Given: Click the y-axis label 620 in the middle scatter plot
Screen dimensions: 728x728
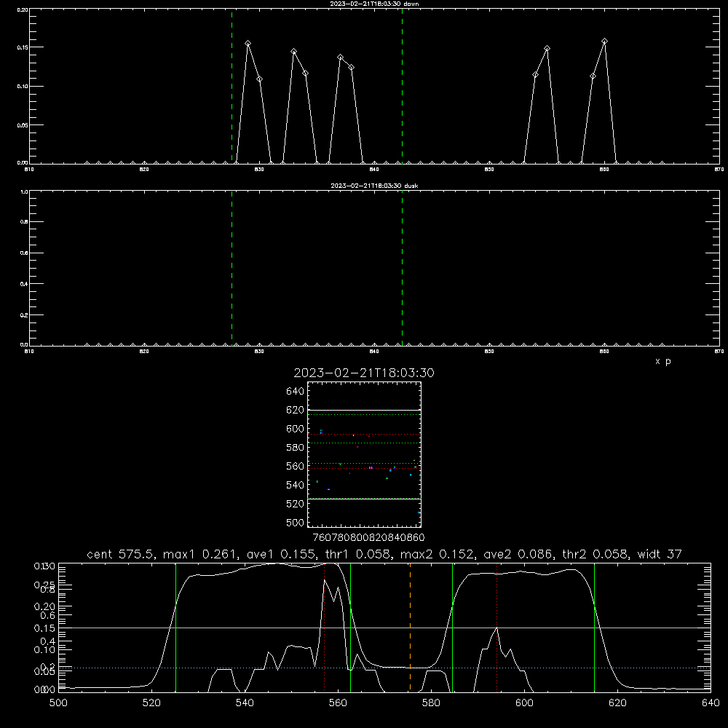Looking at the screenshot, I should (x=296, y=410).
